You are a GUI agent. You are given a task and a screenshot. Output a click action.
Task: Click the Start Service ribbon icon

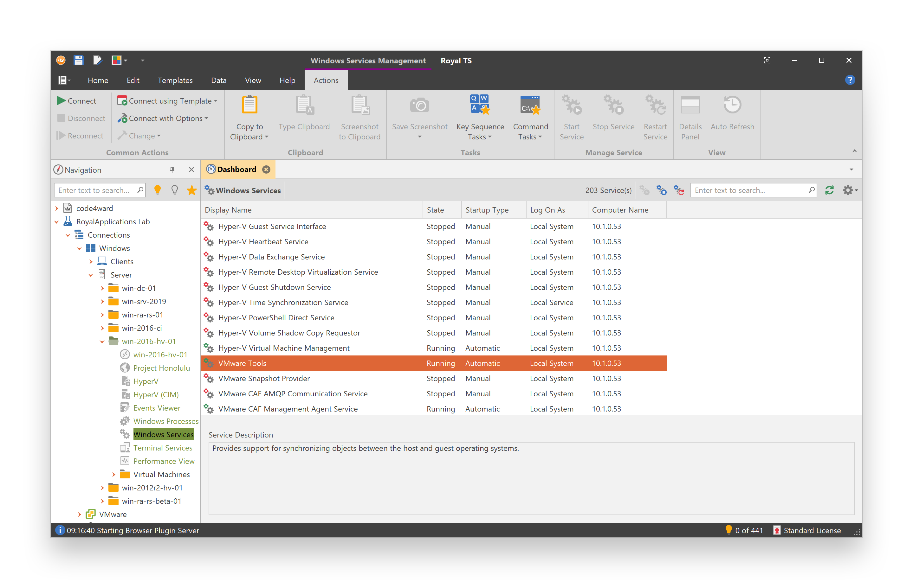(572, 105)
